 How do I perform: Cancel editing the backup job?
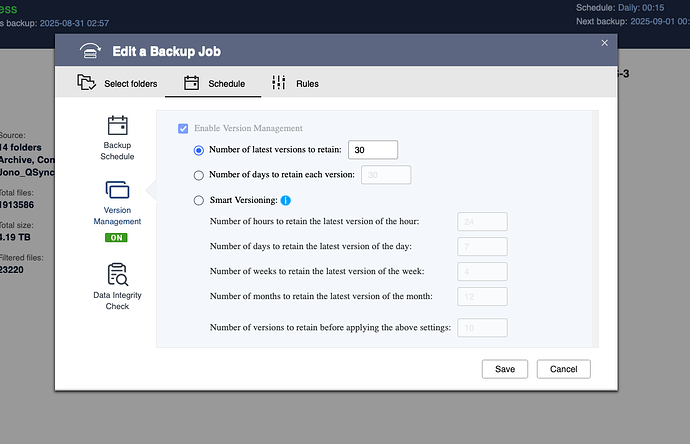(564, 369)
